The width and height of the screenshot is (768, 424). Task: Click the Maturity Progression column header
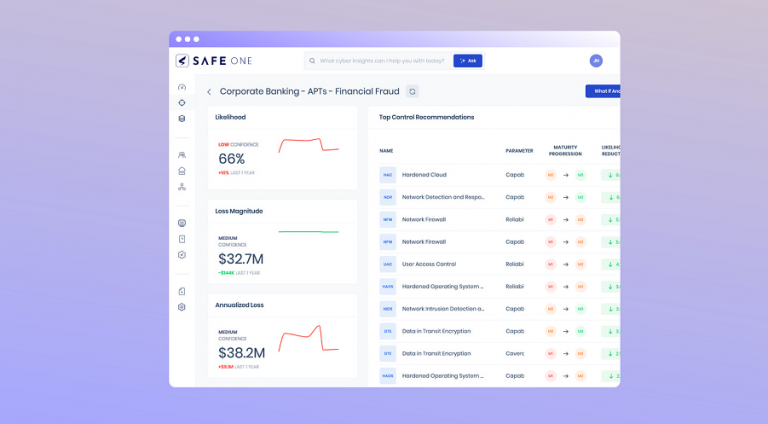tap(565, 151)
